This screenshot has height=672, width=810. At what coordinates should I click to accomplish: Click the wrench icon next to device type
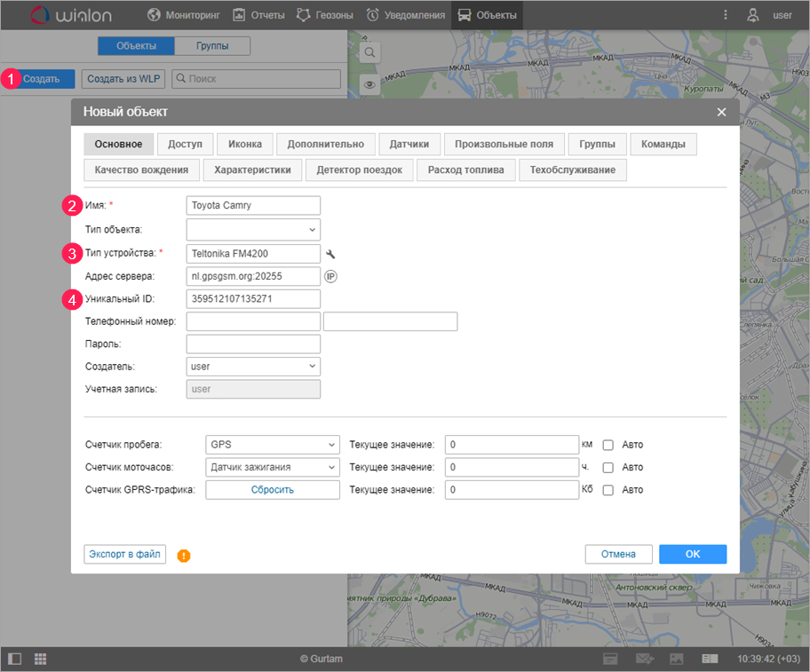tap(330, 254)
